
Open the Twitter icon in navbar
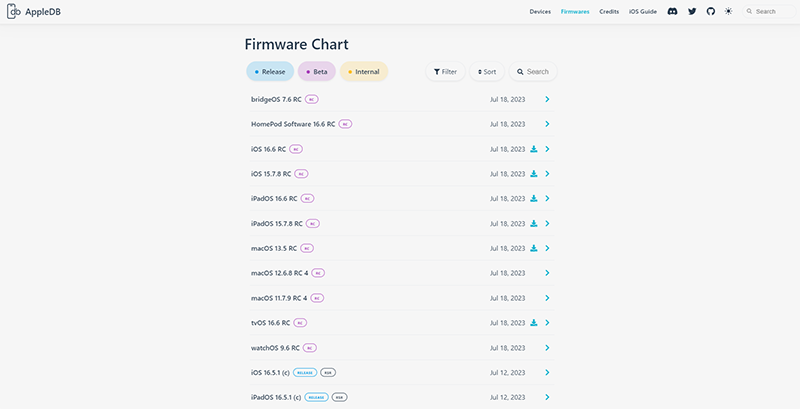tap(692, 11)
